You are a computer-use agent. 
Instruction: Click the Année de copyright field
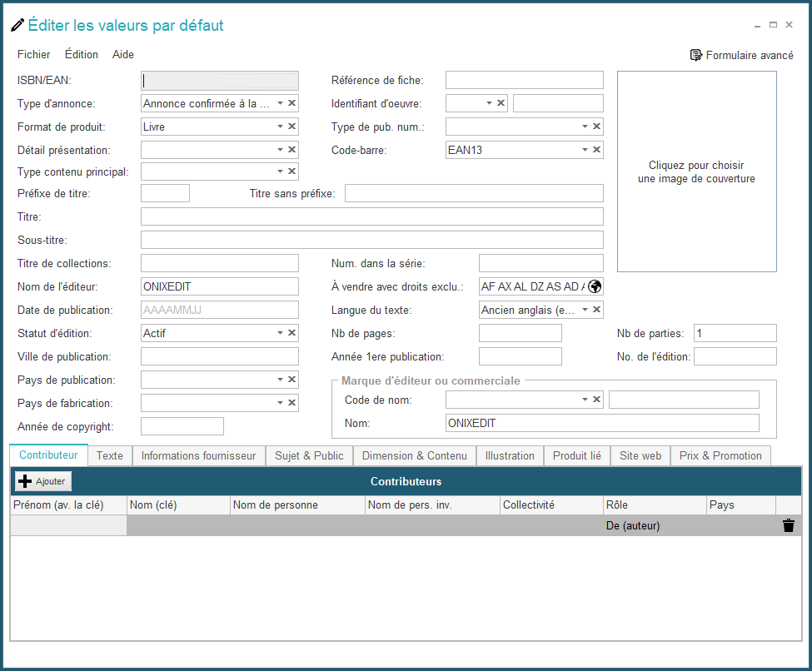coord(182,426)
